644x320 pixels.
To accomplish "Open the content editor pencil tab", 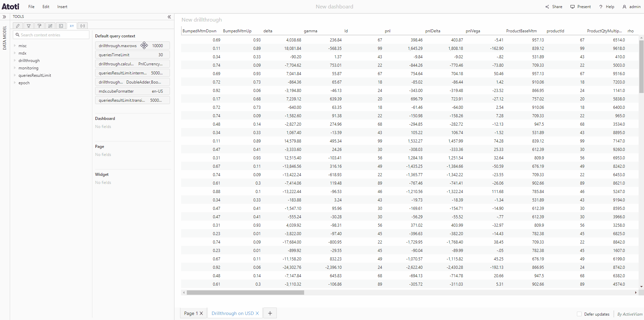I will click(18, 26).
